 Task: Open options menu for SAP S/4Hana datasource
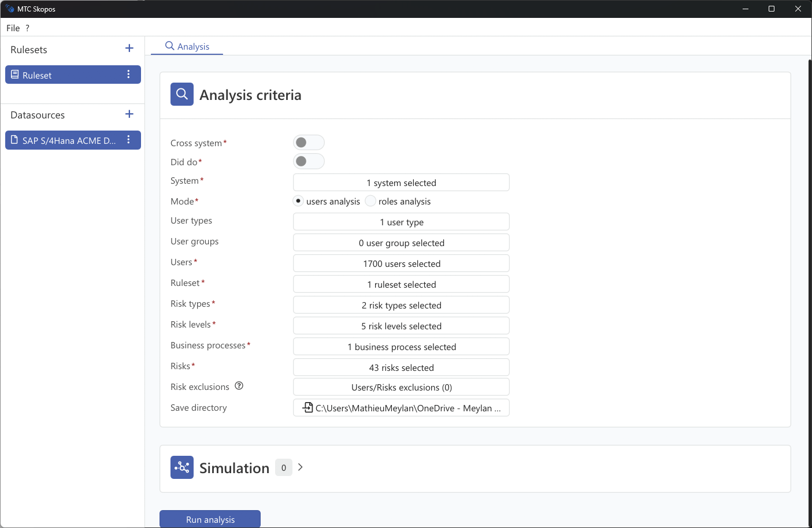pyautogui.click(x=128, y=140)
